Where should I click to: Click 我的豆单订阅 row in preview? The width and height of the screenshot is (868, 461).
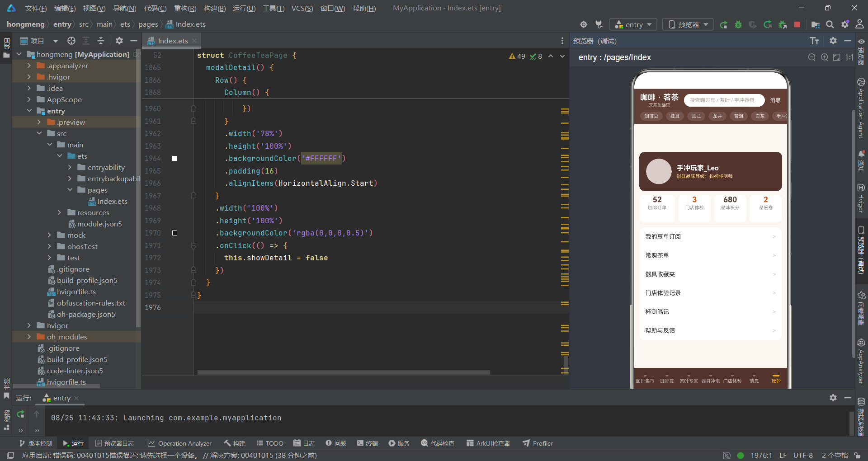(x=710, y=237)
